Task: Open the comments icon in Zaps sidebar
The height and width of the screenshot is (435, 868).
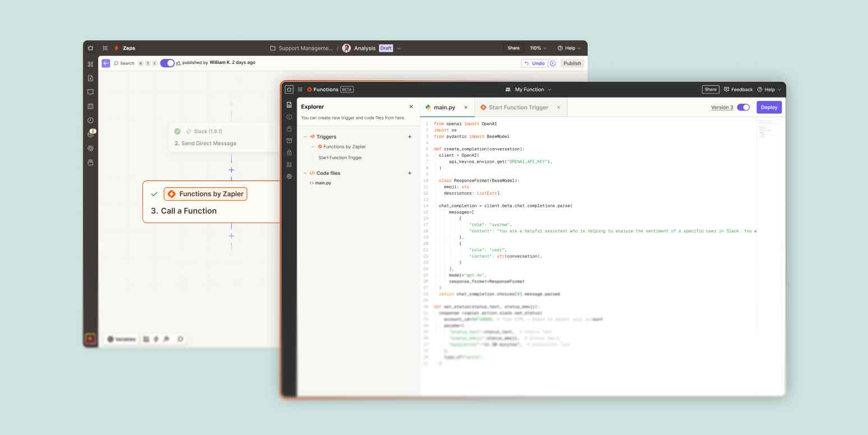Action: tap(90, 92)
